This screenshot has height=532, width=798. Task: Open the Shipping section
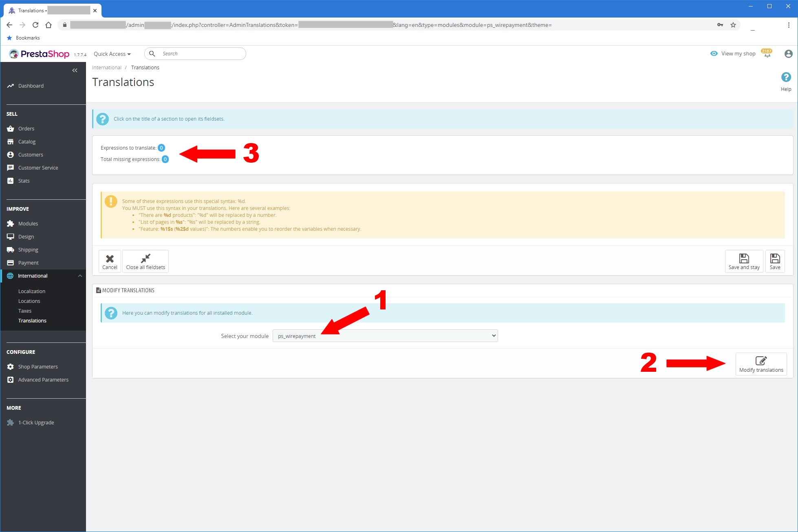click(28, 249)
